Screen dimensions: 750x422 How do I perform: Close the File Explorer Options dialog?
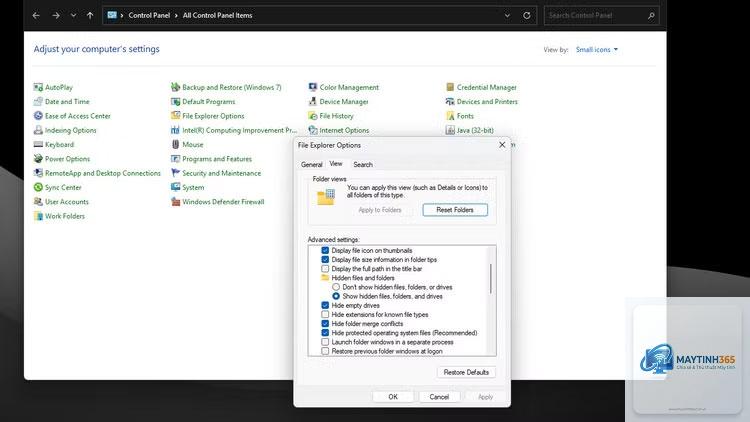[502, 144]
